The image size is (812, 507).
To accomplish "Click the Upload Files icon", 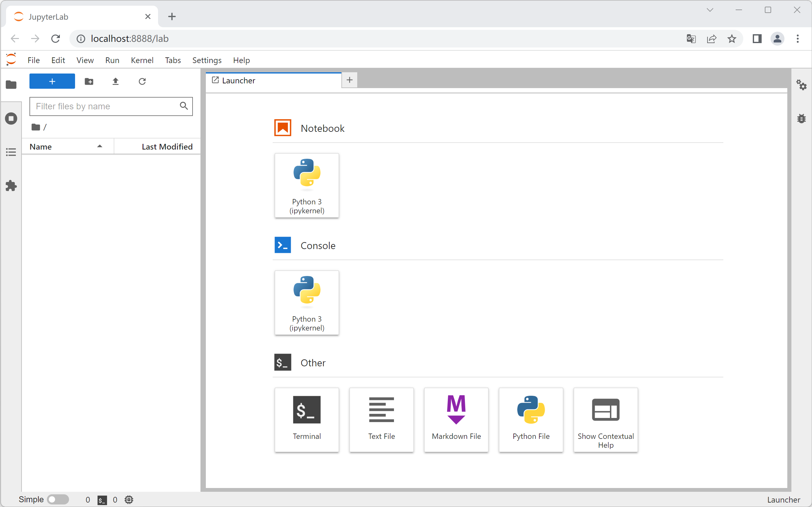I will 116,81.
